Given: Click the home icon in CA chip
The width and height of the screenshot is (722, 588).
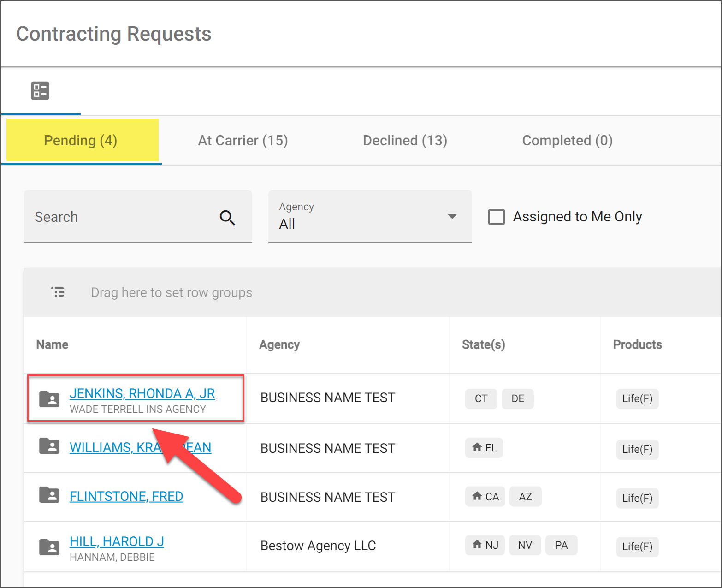Looking at the screenshot, I should pos(477,496).
